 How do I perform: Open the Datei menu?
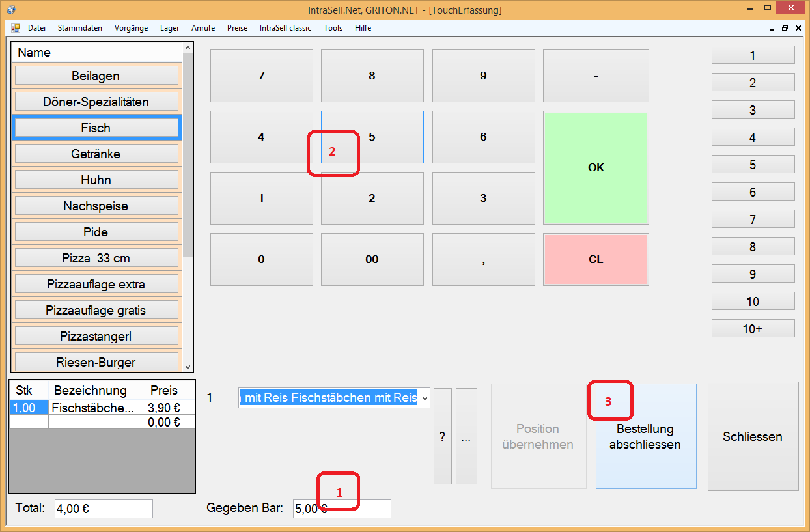(x=36, y=28)
